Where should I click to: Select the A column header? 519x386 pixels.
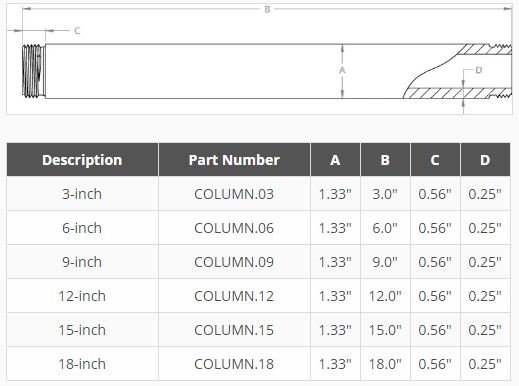point(335,160)
